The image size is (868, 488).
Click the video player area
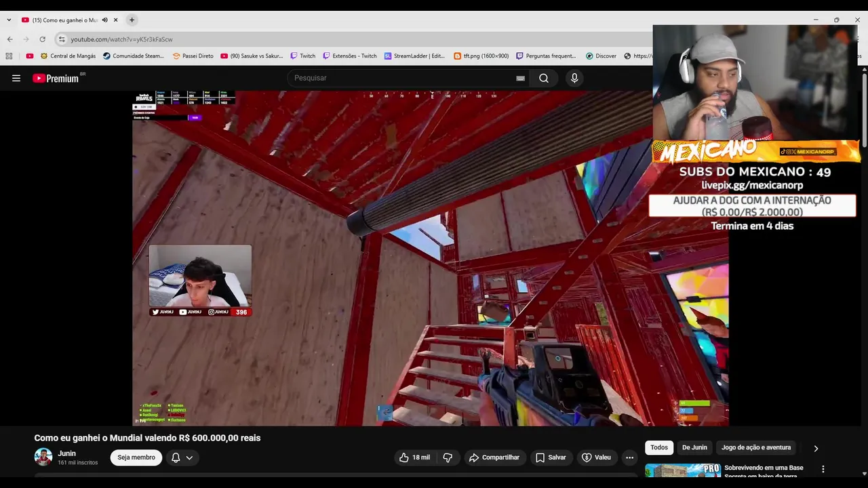(x=431, y=258)
